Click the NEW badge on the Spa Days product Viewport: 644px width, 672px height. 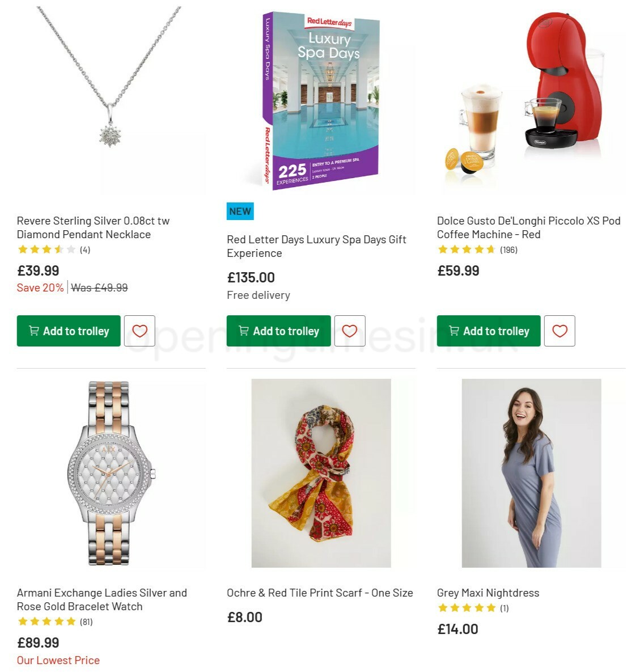pos(240,211)
